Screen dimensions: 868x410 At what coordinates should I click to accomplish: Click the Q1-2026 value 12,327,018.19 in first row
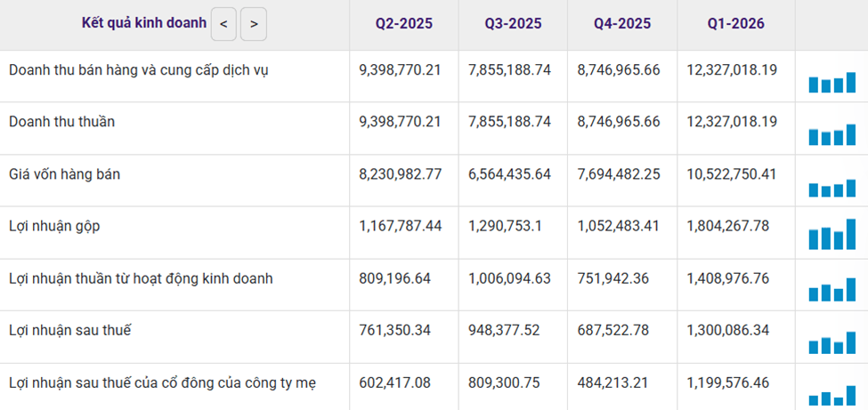(732, 69)
